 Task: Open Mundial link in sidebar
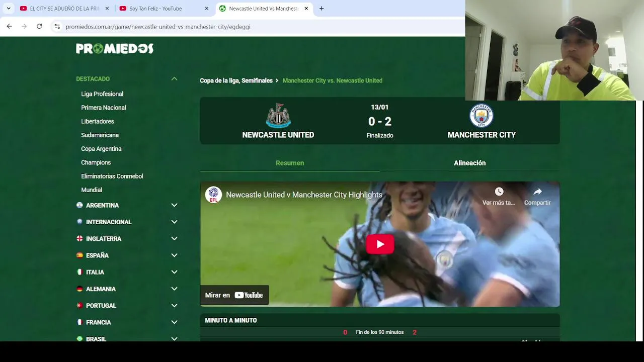click(x=92, y=190)
